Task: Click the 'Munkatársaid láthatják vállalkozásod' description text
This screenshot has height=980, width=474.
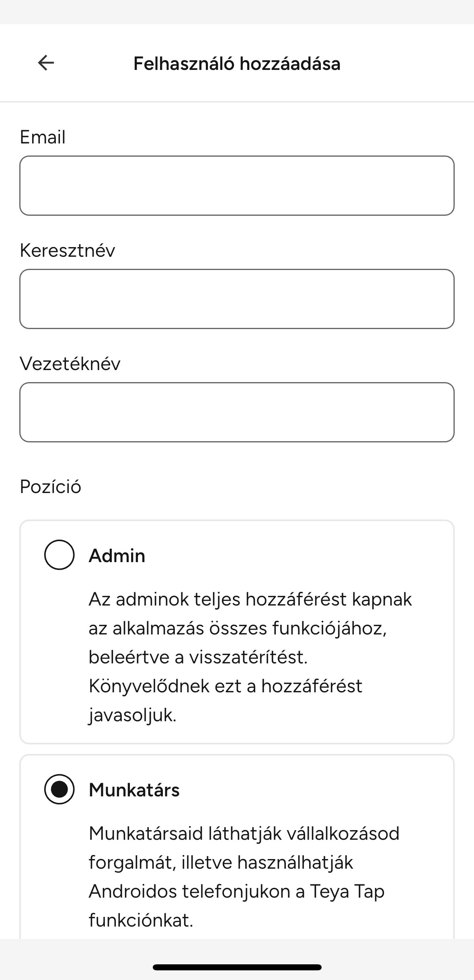Action: click(x=244, y=833)
